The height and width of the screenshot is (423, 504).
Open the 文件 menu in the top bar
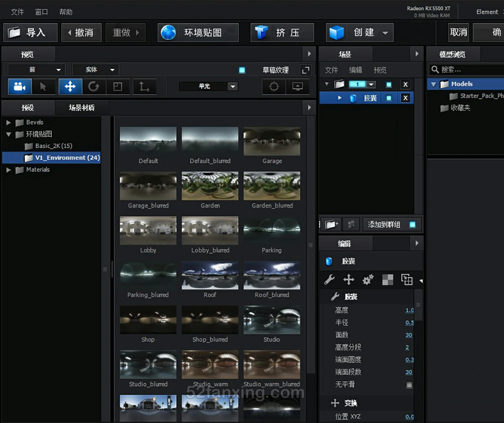pos(17,12)
